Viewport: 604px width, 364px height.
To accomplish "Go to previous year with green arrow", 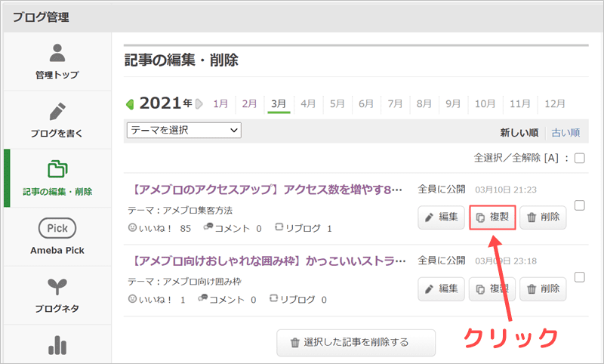I will click(x=130, y=104).
